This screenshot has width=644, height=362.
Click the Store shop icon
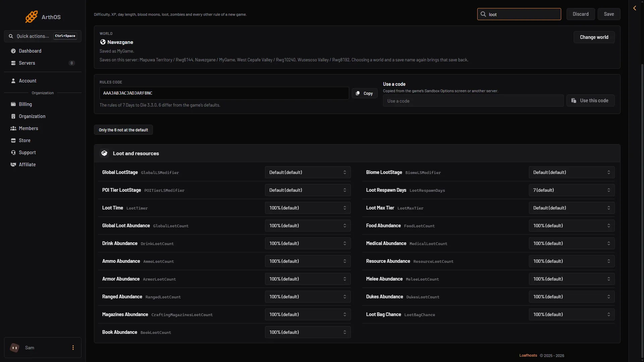[13, 140]
